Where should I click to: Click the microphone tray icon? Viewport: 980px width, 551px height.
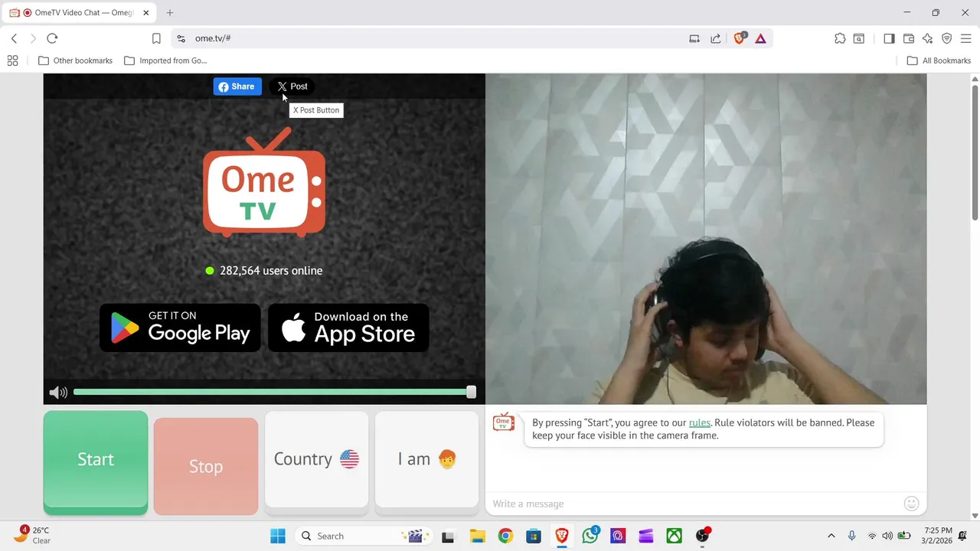(x=851, y=536)
